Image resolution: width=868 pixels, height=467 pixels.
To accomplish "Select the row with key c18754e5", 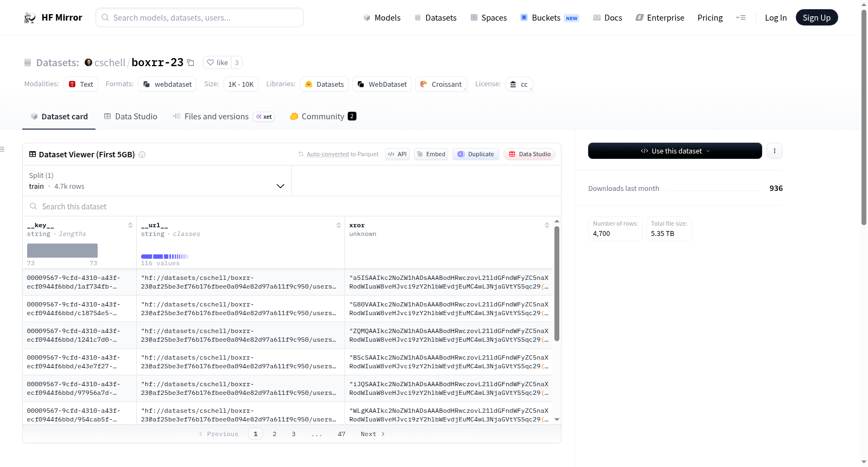I will pos(288,309).
